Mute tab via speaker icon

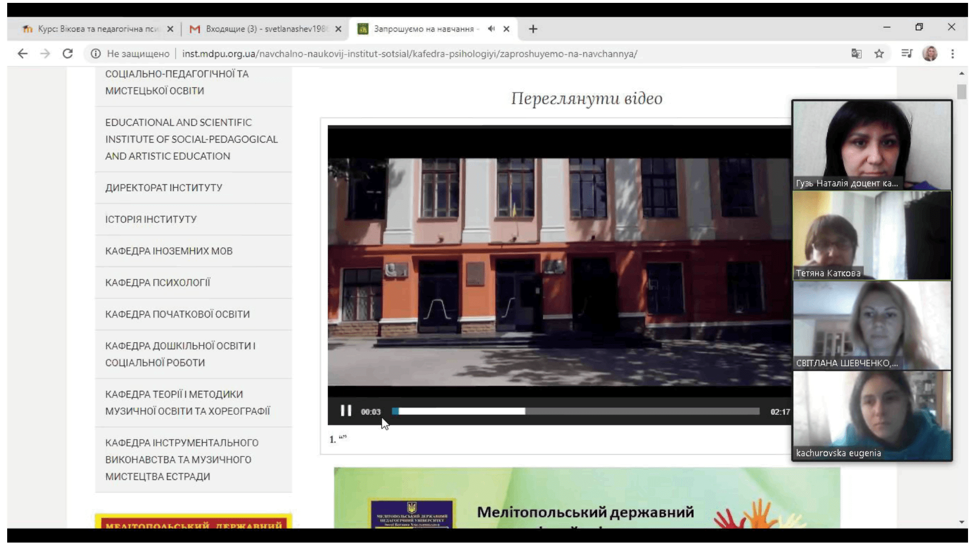pos(491,29)
